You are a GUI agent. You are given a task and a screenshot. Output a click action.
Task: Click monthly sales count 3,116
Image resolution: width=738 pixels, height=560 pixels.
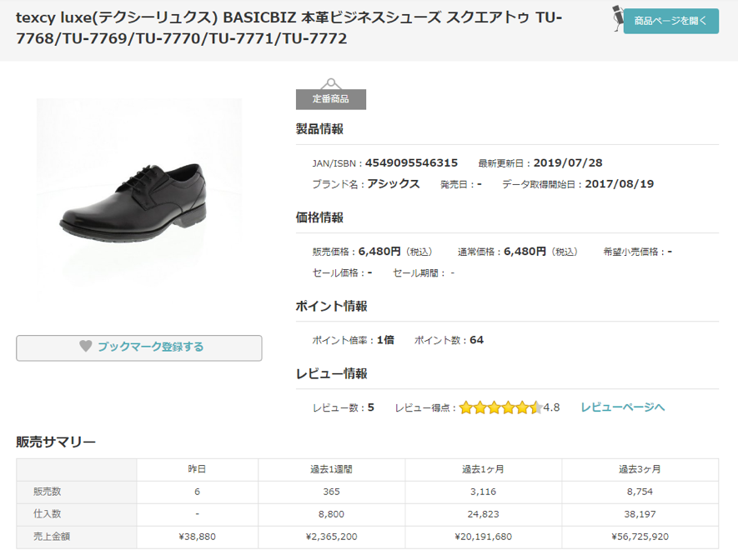tap(484, 492)
